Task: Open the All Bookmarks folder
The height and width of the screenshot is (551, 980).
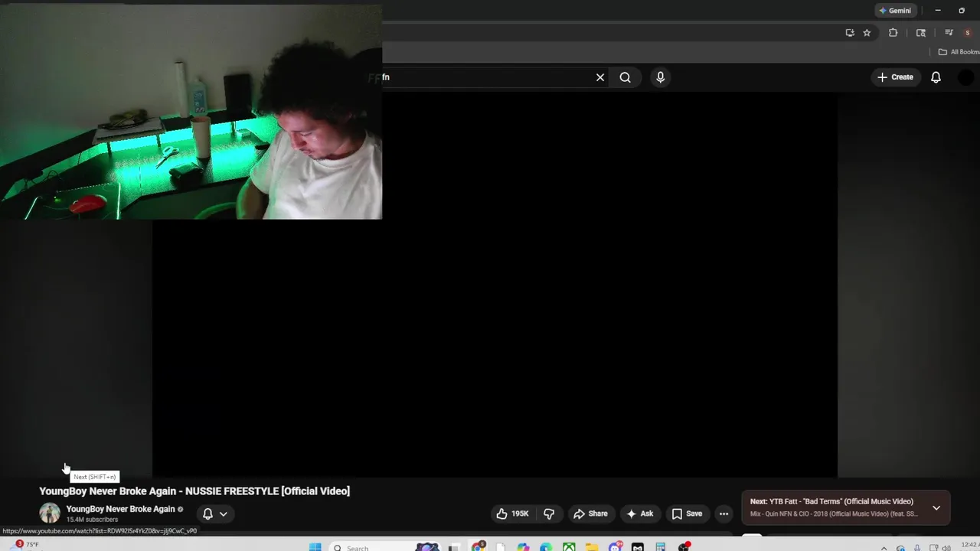Action: click(959, 52)
